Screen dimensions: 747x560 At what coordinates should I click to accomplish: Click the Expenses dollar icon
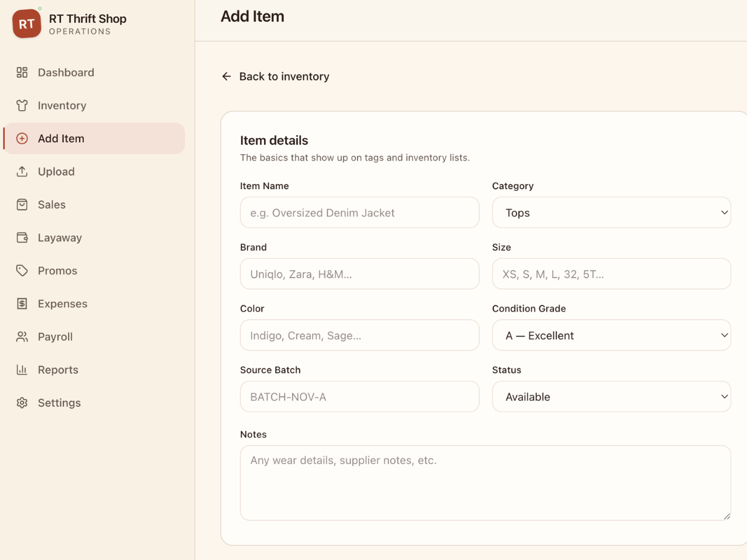pyautogui.click(x=22, y=304)
